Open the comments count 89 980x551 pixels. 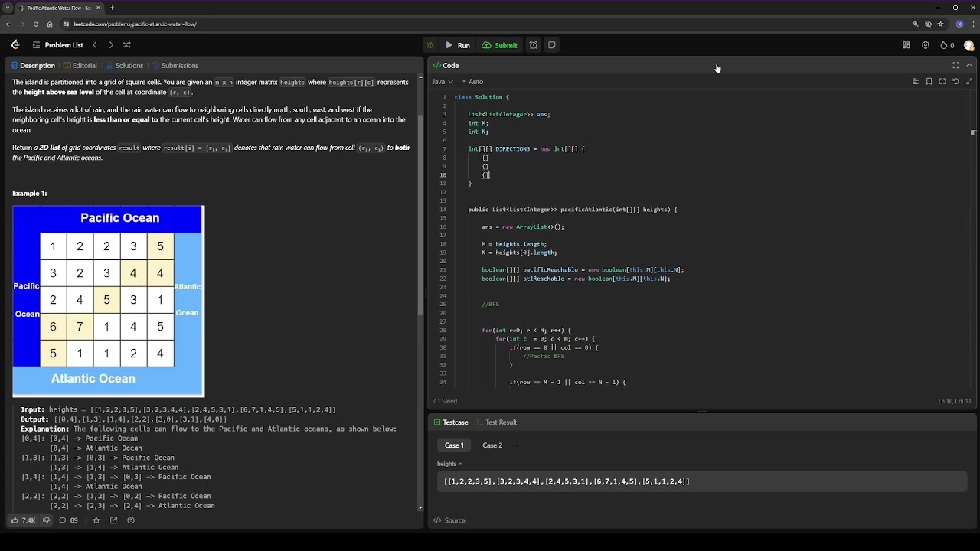click(69, 520)
